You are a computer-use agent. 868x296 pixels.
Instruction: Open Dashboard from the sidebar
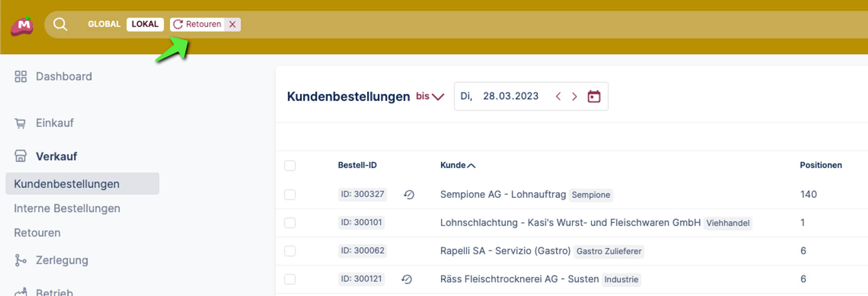click(63, 76)
